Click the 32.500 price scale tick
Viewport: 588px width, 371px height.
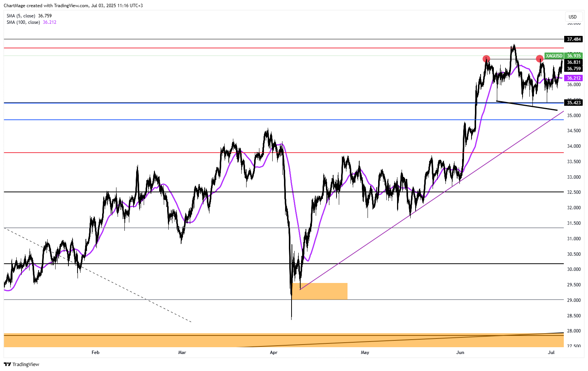574,192
